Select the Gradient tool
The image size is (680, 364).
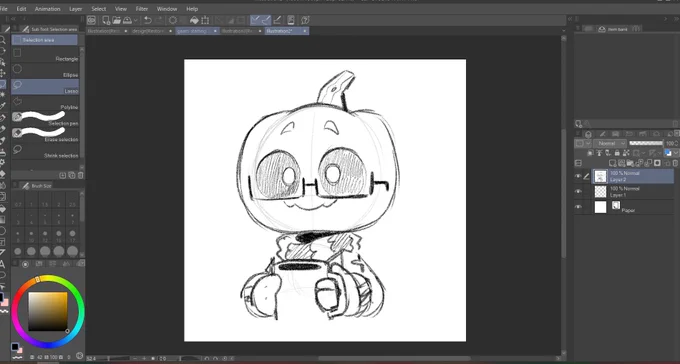pos(3,219)
